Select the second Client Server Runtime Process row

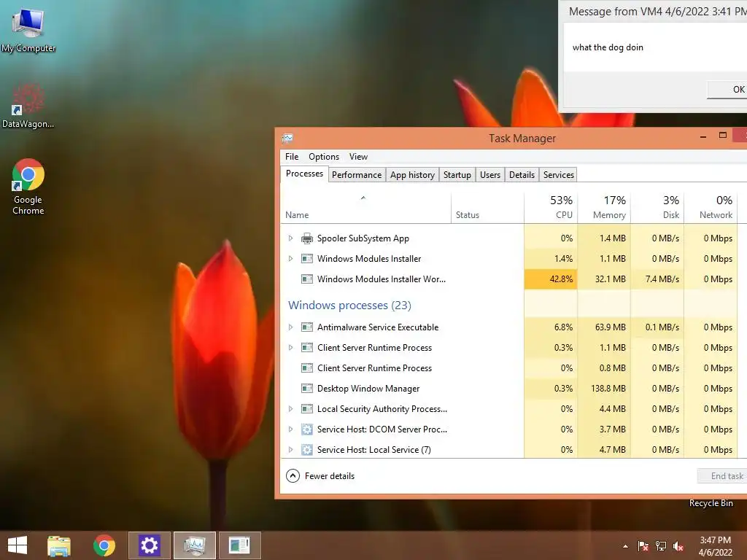(508, 368)
